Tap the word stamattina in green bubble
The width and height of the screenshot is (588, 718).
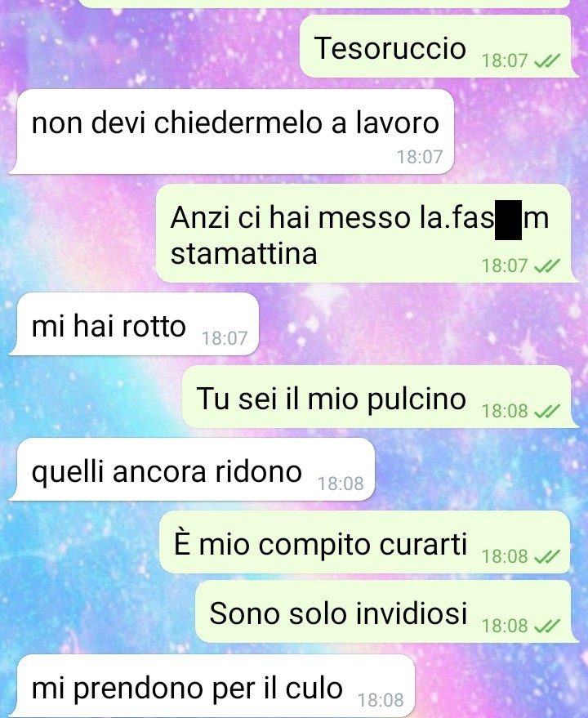243,254
